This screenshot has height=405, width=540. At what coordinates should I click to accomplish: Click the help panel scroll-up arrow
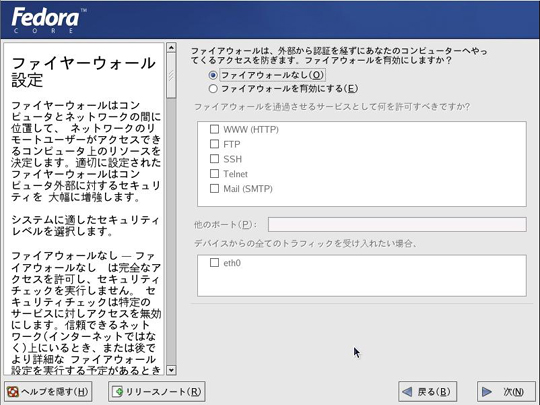pyautogui.click(x=171, y=47)
